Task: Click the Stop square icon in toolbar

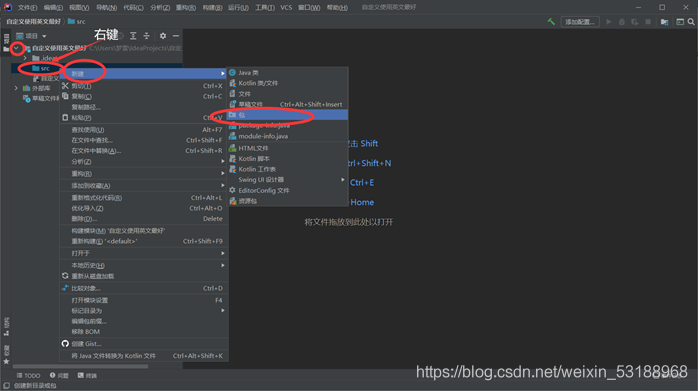Action: 648,21
